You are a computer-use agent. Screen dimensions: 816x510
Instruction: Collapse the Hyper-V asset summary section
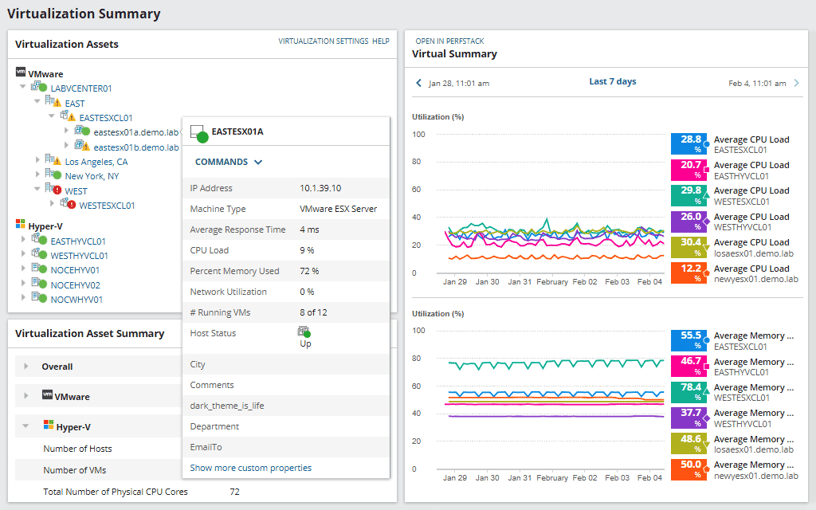point(27,426)
